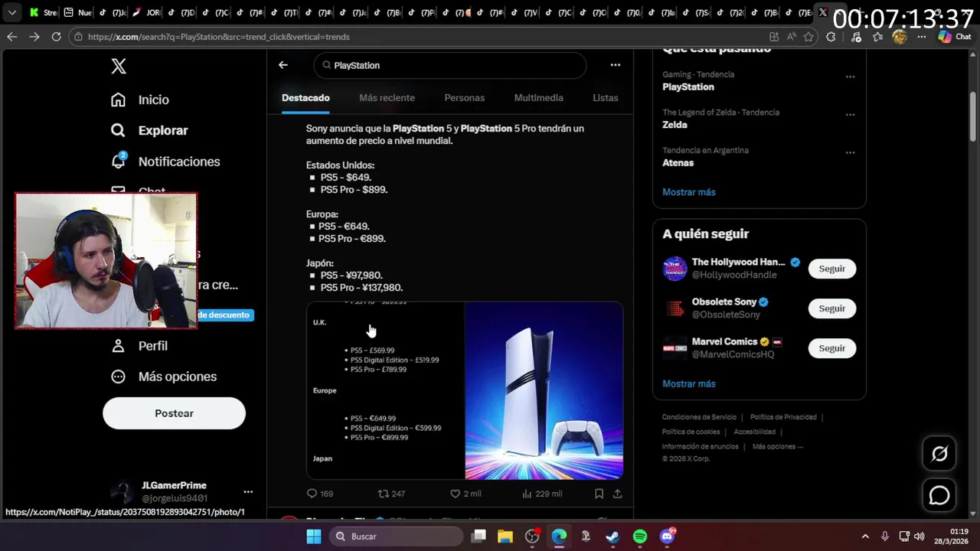The height and width of the screenshot is (551, 980).
Task: Open Windows Start menu
Action: click(x=314, y=536)
